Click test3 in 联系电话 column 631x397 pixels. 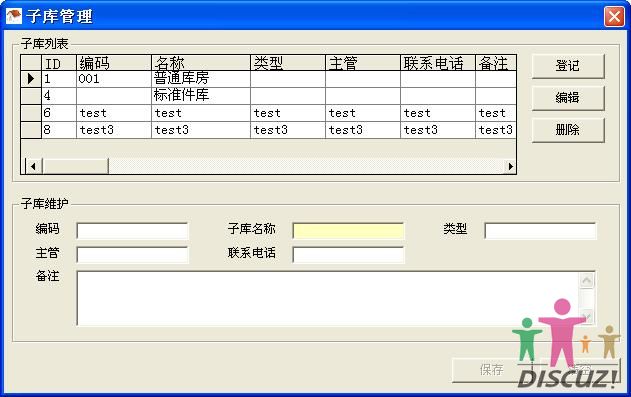click(438, 130)
